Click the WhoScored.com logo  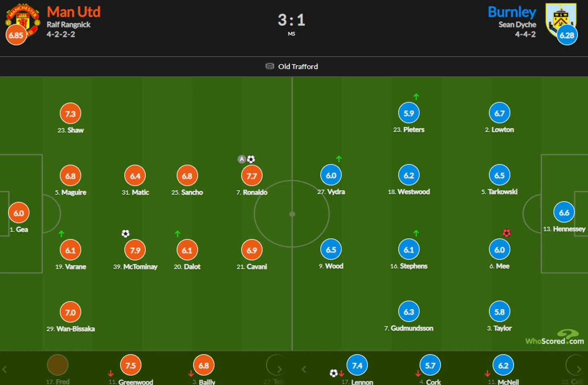[x=555, y=338]
